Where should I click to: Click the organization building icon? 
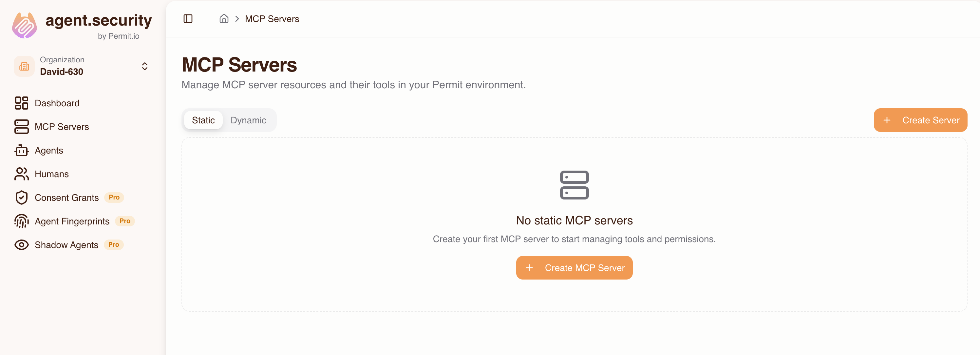pos(24,66)
